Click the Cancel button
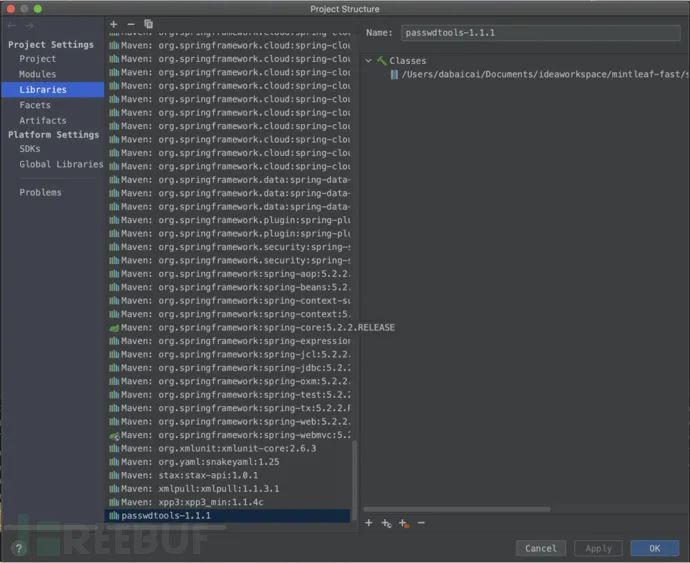The height and width of the screenshot is (563, 690). [541, 548]
